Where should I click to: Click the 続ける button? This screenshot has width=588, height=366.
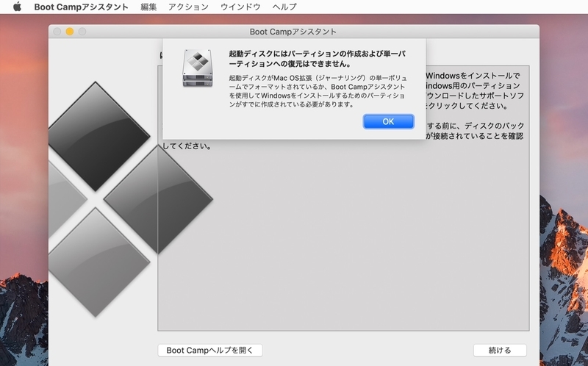tap(500, 351)
